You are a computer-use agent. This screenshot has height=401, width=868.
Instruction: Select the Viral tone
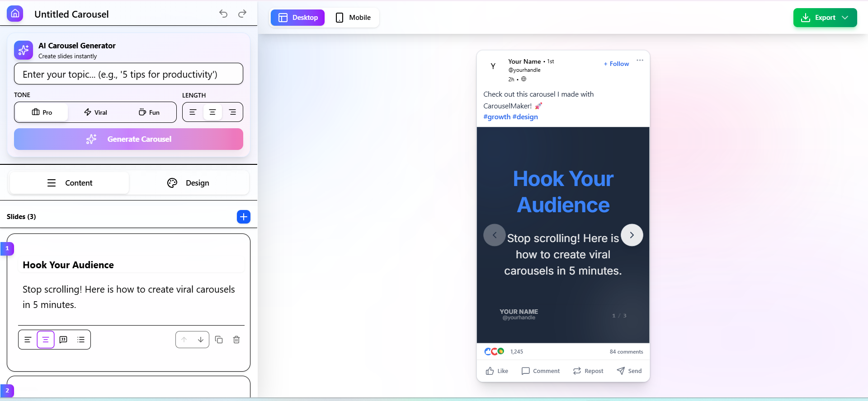coord(95,112)
